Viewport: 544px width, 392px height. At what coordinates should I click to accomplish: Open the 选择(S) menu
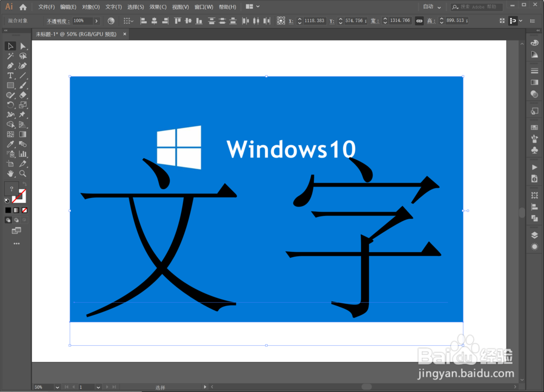pos(135,7)
